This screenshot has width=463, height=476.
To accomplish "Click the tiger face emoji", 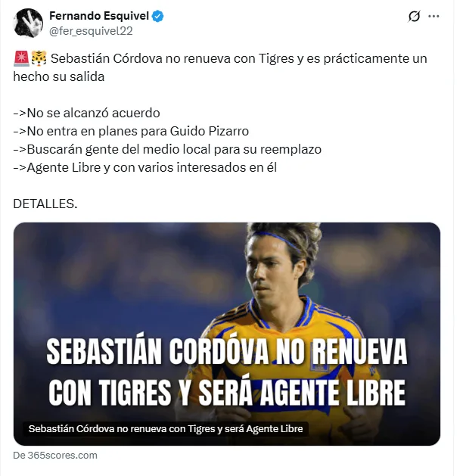I will pos(39,58).
